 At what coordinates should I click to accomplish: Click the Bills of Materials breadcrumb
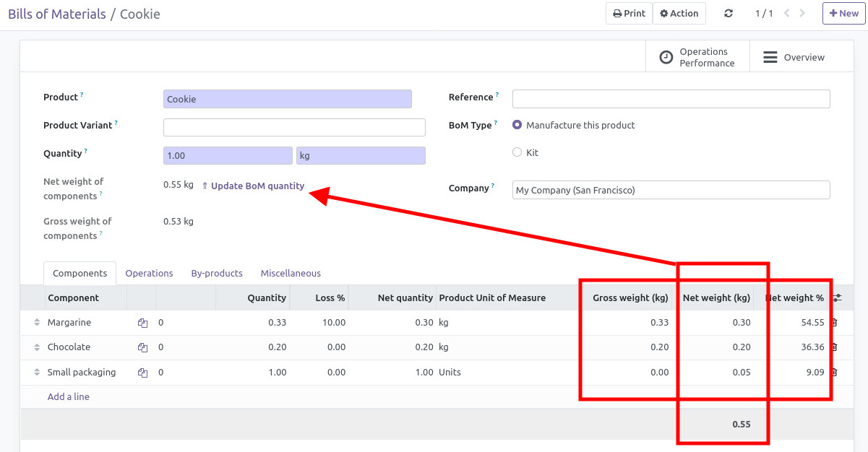pos(57,14)
